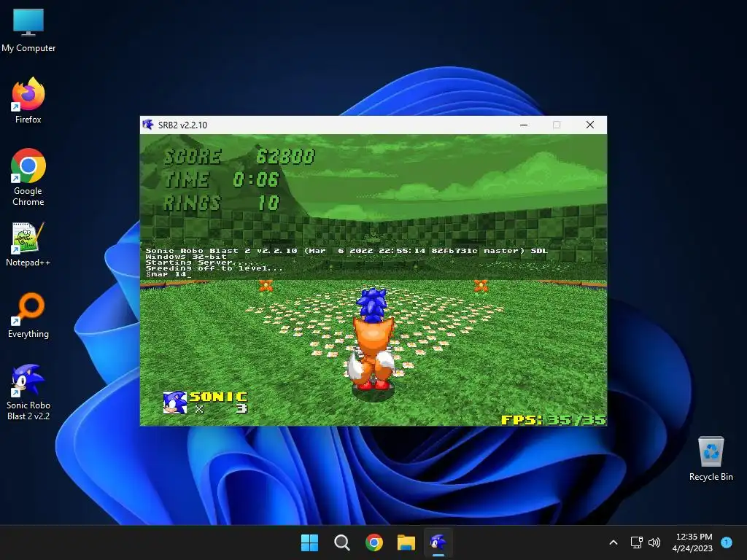Minimize the SRB2 v2.2.10 window

(524, 125)
